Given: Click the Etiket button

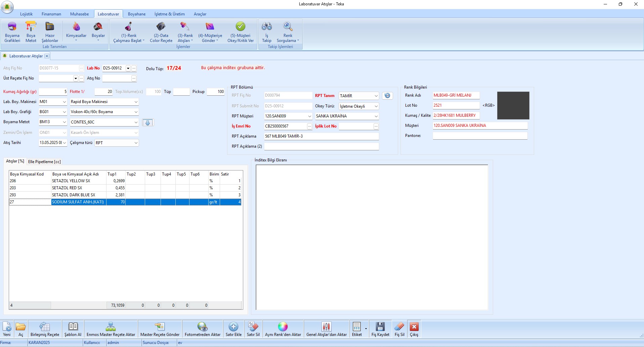Looking at the screenshot, I should point(357,329).
